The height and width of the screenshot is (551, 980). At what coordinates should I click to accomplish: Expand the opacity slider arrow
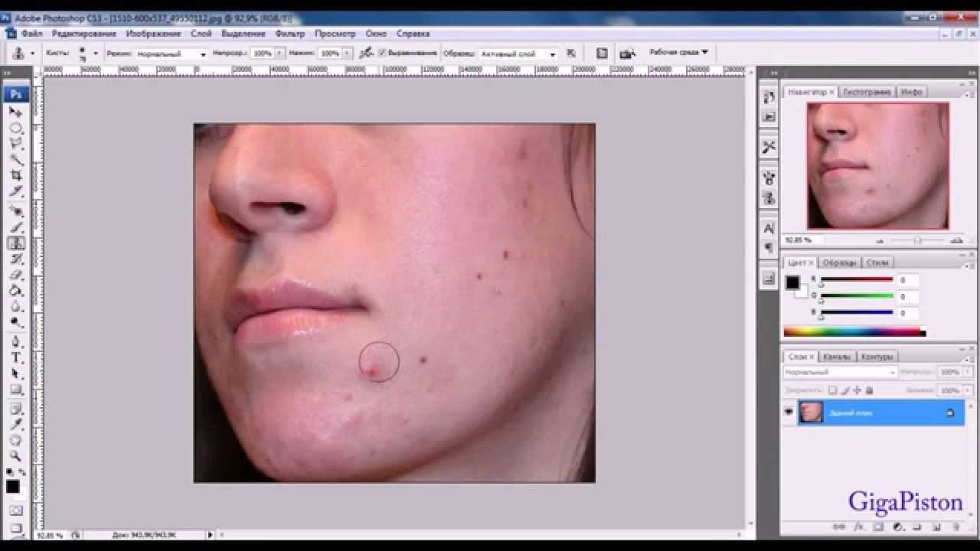(x=280, y=54)
